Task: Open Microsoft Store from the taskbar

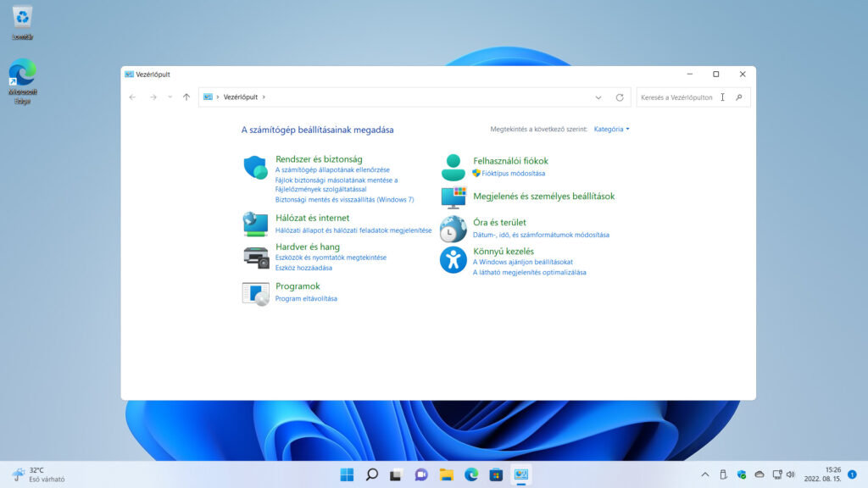Action: tap(496, 474)
